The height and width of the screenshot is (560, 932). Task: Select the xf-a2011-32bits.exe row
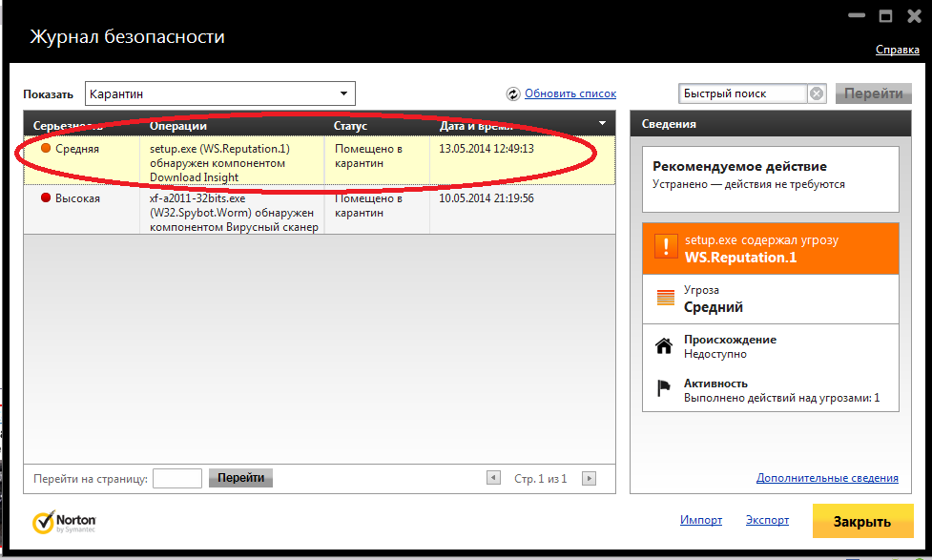[320, 210]
